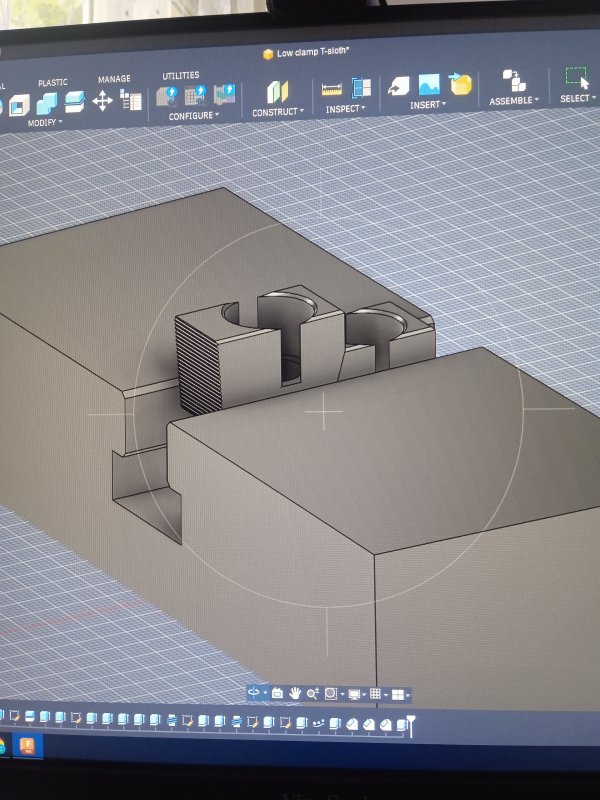Image resolution: width=600 pixels, height=800 pixels.
Task: Click the Measure ruler icon
Action: pos(332,89)
